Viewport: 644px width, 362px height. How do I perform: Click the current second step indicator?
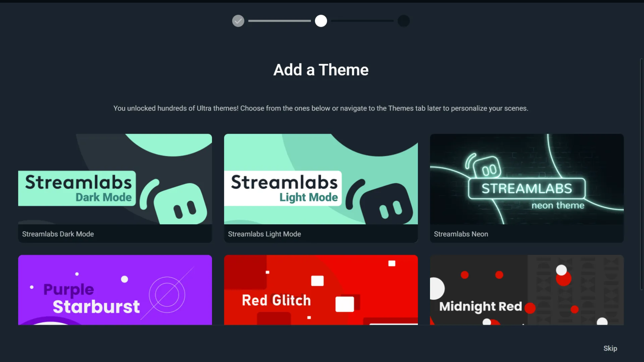pos(321,21)
